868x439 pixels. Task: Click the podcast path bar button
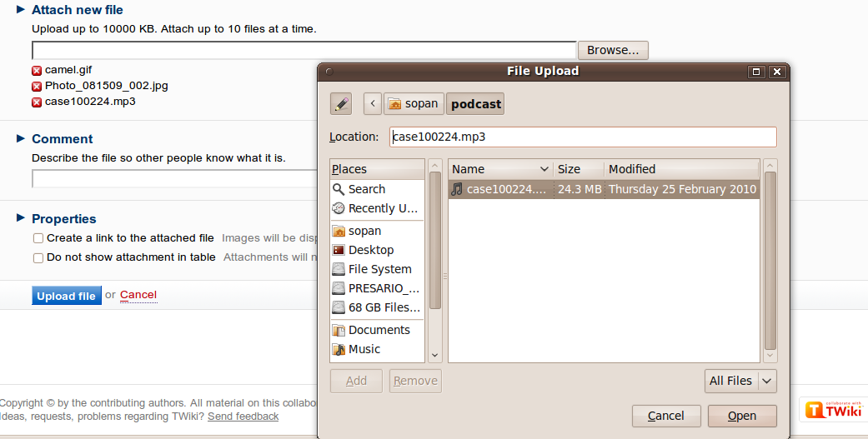475,103
